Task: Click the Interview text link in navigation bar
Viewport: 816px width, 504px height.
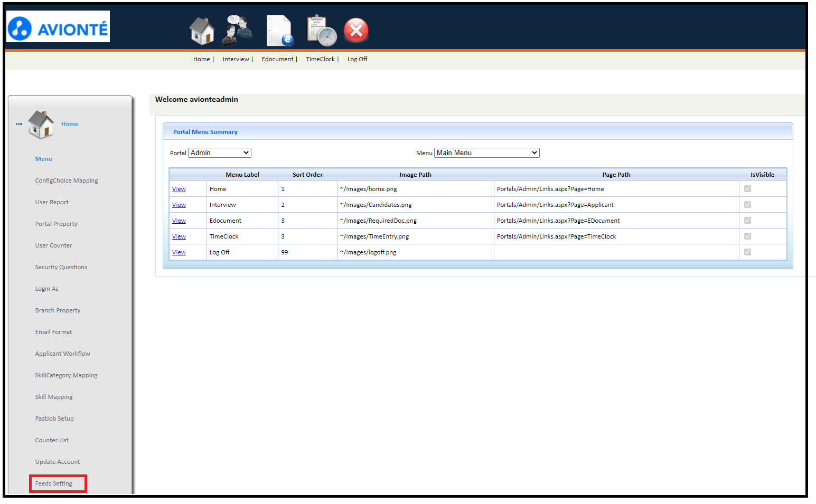Action: (x=236, y=59)
